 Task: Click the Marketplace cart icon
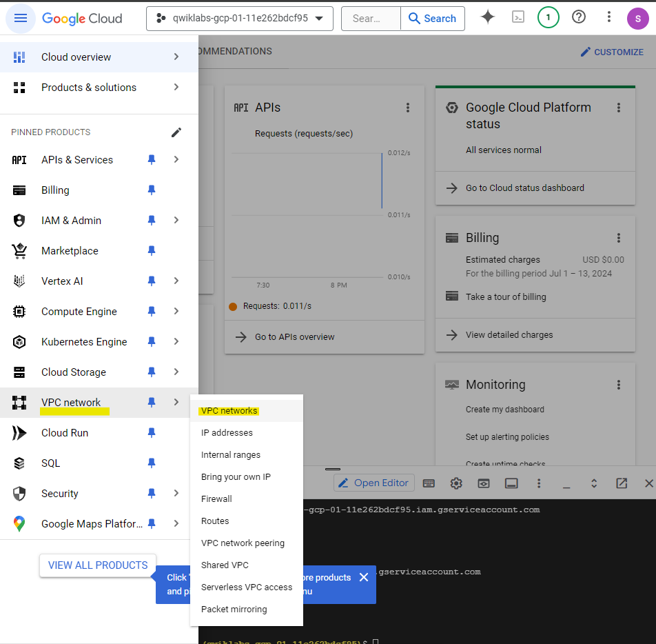click(19, 251)
